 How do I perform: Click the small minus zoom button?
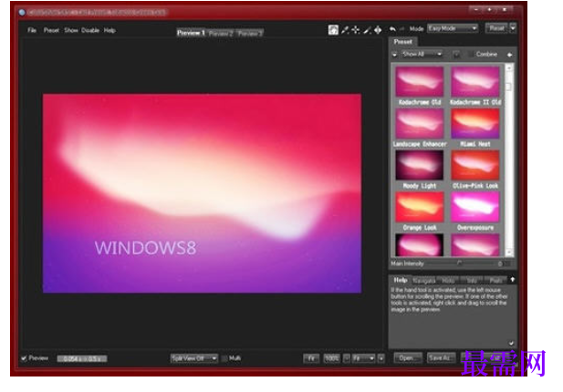(347, 358)
